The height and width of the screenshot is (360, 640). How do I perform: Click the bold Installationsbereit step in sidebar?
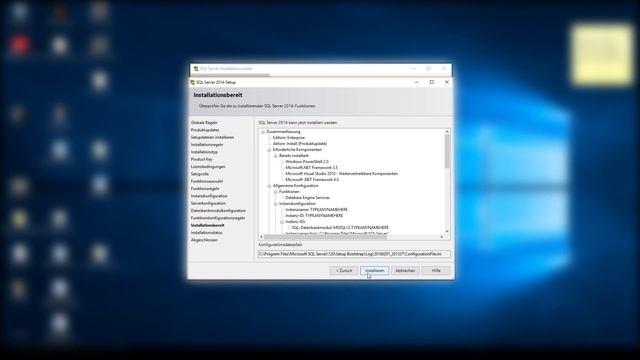[207, 225]
